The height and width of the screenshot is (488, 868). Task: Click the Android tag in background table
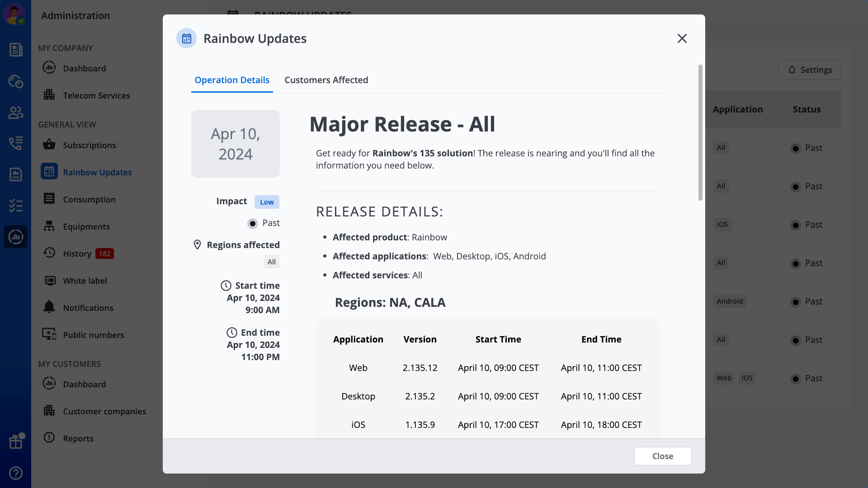click(x=730, y=301)
